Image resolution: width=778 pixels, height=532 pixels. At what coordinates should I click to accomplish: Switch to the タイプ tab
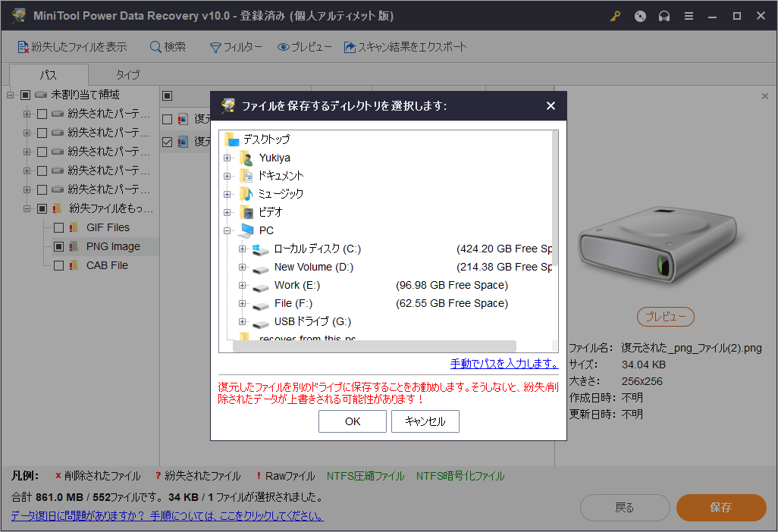coord(127,75)
